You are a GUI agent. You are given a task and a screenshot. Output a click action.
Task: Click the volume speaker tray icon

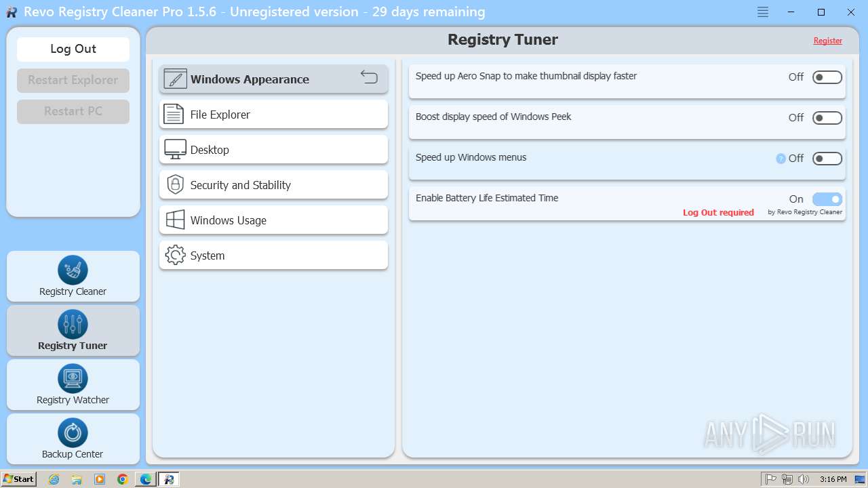coord(804,479)
